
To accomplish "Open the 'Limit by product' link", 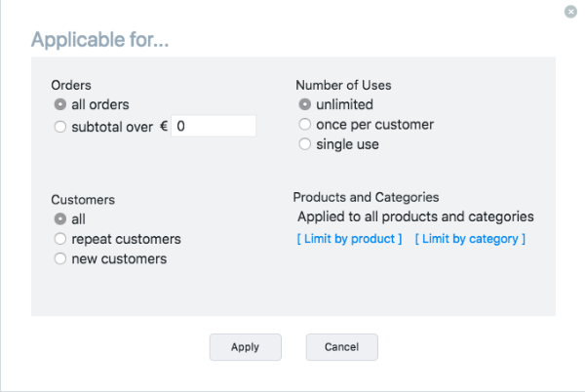I will click(x=349, y=239).
